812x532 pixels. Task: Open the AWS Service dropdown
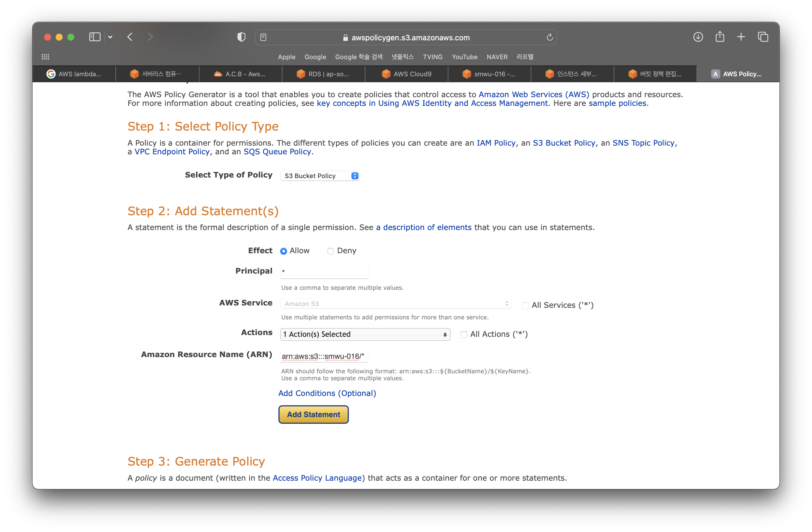396,304
